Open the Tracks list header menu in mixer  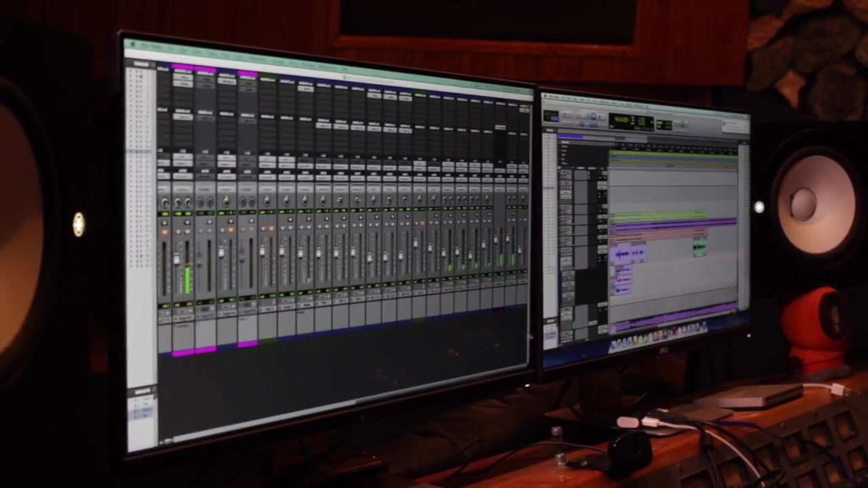click(x=141, y=64)
